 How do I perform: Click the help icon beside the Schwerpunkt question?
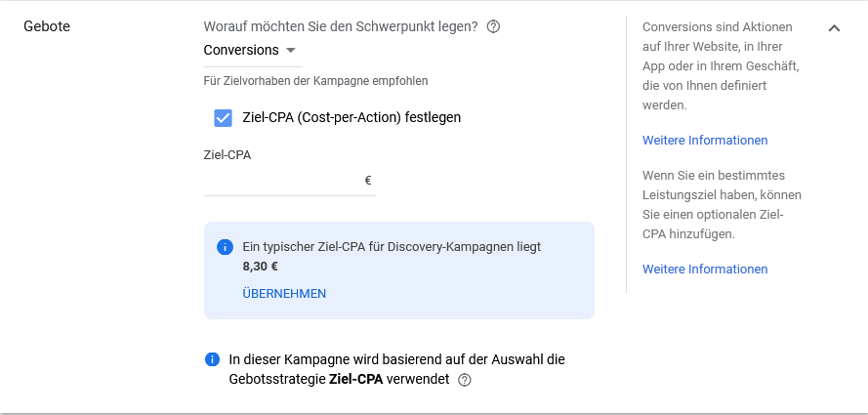(x=493, y=27)
